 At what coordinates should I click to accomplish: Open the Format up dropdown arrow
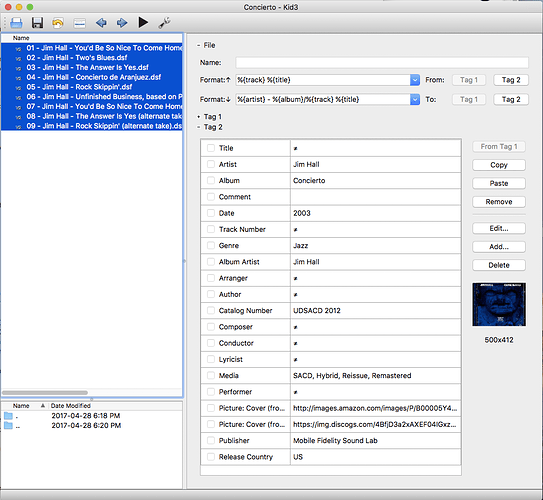[x=415, y=80]
